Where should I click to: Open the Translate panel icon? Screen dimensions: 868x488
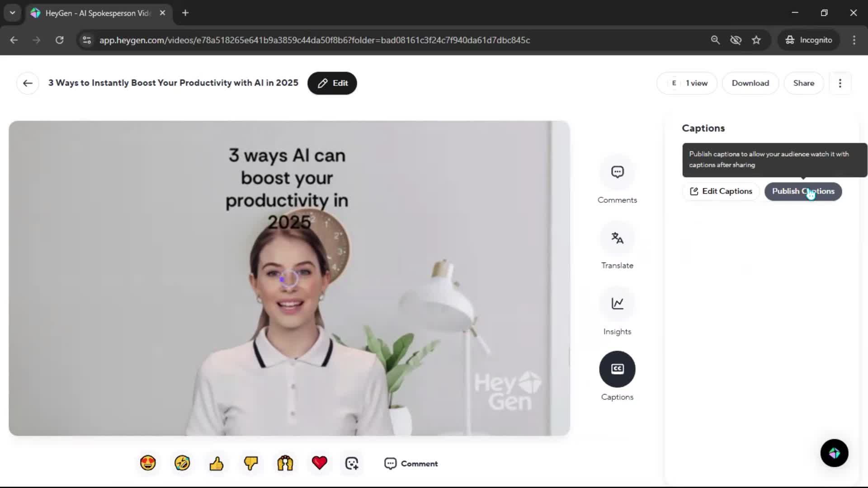617,238
